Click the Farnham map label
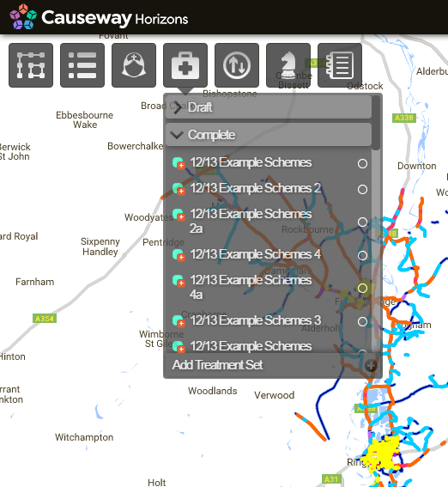This screenshot has height=487, width=448. [34, 282]
